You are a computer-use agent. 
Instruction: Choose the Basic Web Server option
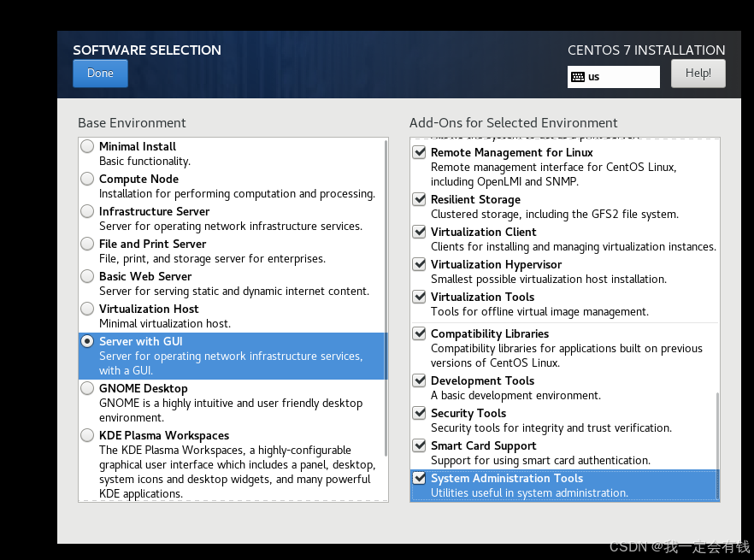(x=87, y=276)
